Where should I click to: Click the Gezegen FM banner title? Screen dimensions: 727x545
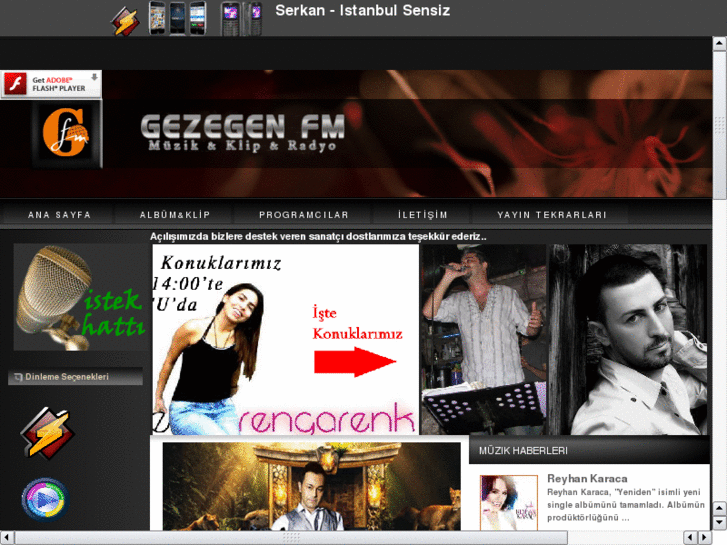point(243,132)
